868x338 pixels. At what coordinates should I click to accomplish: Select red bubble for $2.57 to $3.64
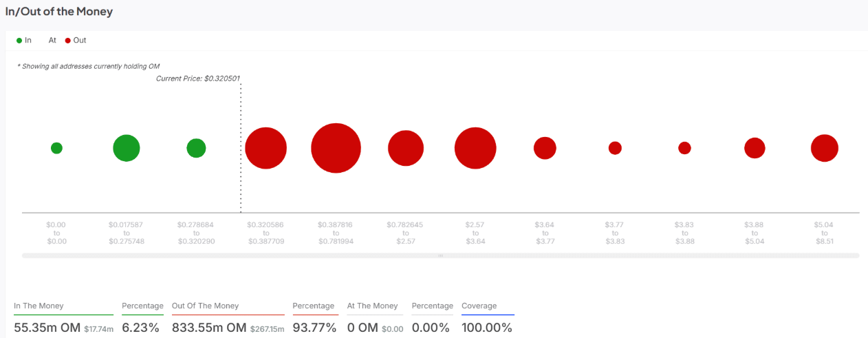475,148
